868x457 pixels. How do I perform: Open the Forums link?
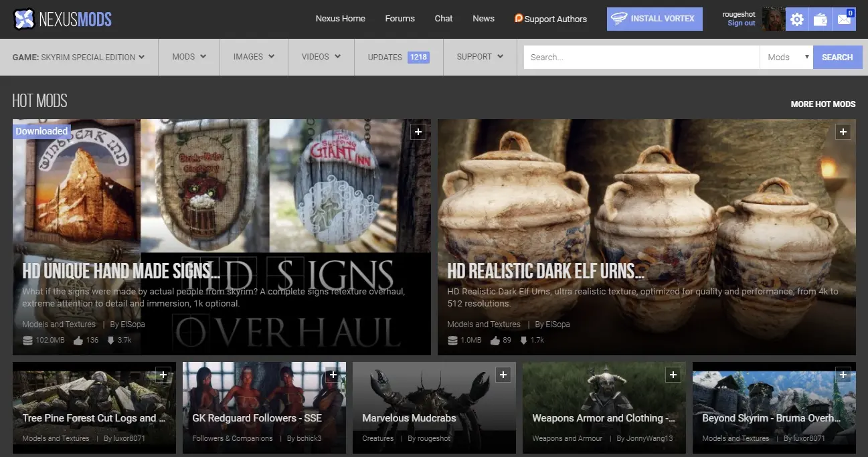[400, 19]
